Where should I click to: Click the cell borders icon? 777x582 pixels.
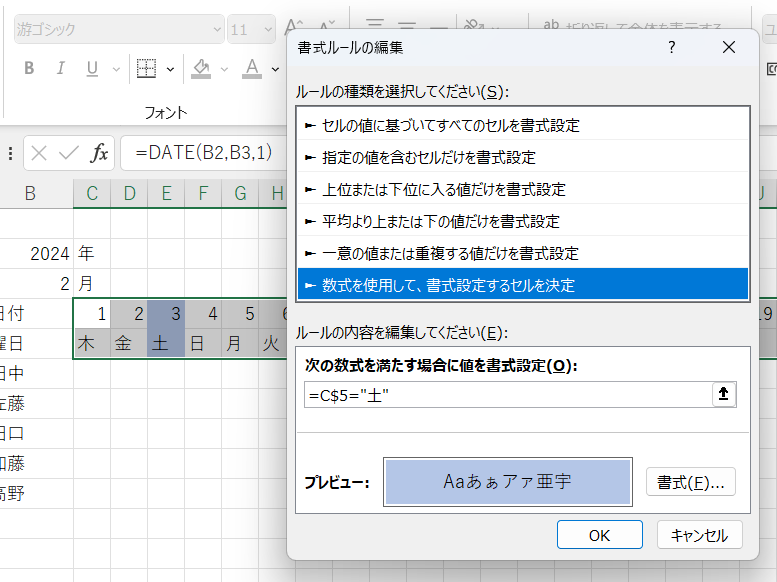(146, 69)
